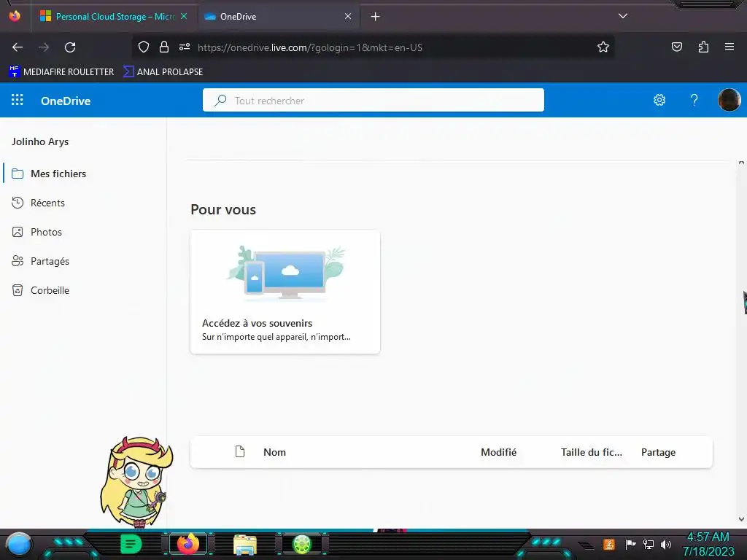Viewport: 747px width, 560px height.
Task: Click the Pour vous heading
Action: tap(223, 209)
